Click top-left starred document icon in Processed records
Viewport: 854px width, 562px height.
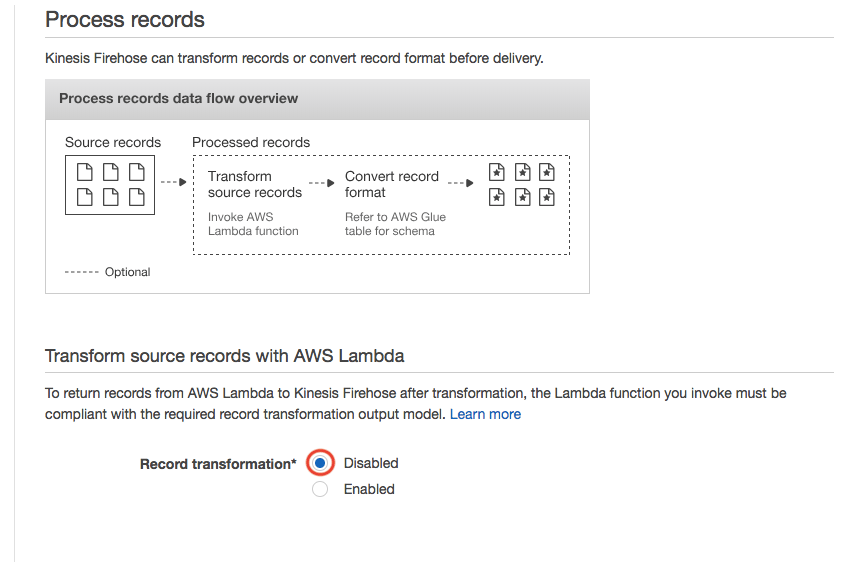[x=496, y=172]
